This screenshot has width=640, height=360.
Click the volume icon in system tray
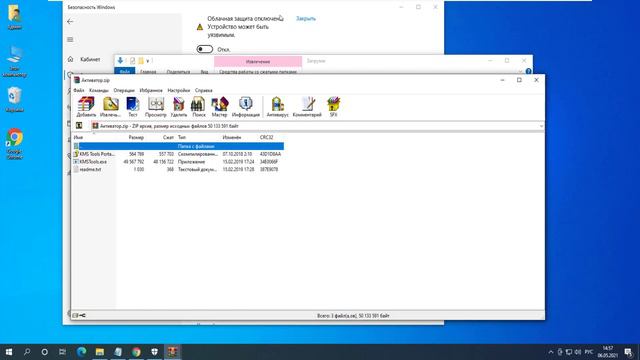pos(578,352)
